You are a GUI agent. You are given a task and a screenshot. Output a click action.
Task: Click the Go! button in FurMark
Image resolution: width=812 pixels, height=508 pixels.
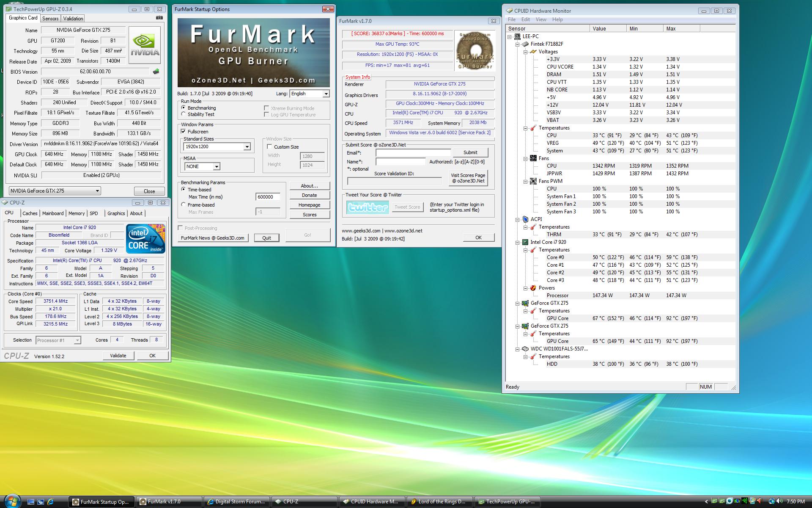[307, 235]
